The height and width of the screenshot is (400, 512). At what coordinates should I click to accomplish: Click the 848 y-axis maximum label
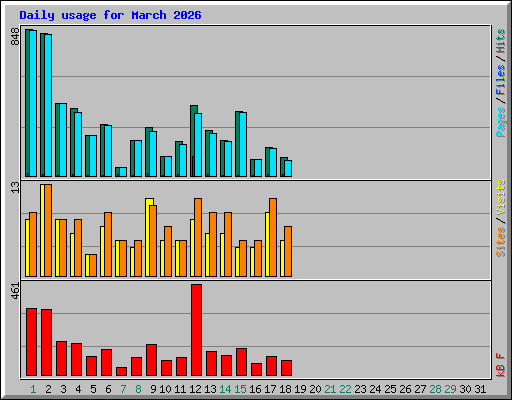coord(15,37)
